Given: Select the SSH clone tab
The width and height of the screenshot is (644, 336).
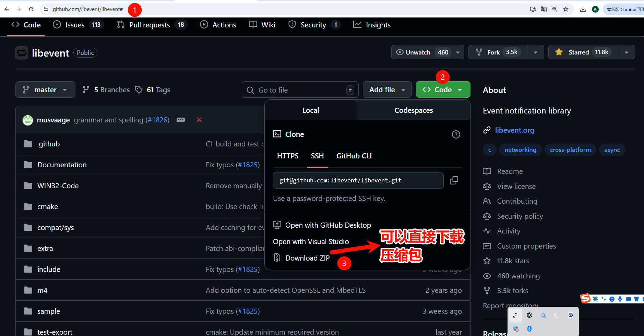Looking at the screenshot, I should [x=317, y=156].
